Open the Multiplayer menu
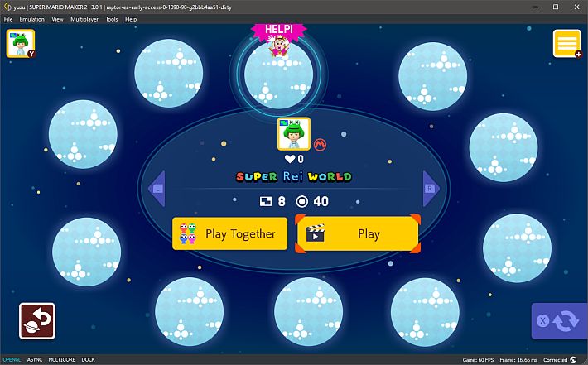 pos(84,19)
